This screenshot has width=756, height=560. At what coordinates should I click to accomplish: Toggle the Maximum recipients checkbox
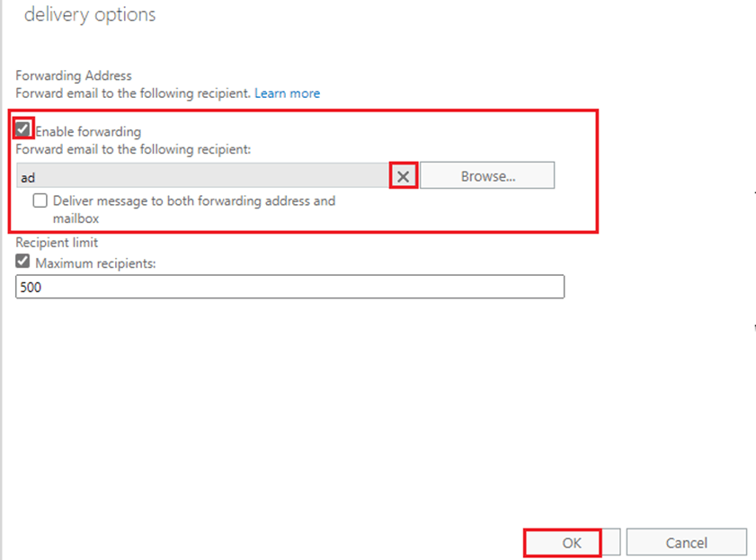tap(22, 262)
